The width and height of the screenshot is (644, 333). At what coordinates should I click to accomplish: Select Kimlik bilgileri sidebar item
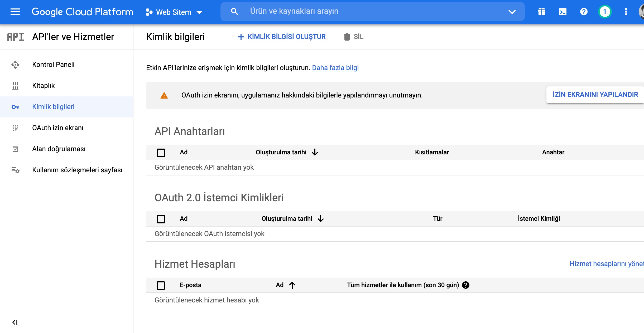66,107
